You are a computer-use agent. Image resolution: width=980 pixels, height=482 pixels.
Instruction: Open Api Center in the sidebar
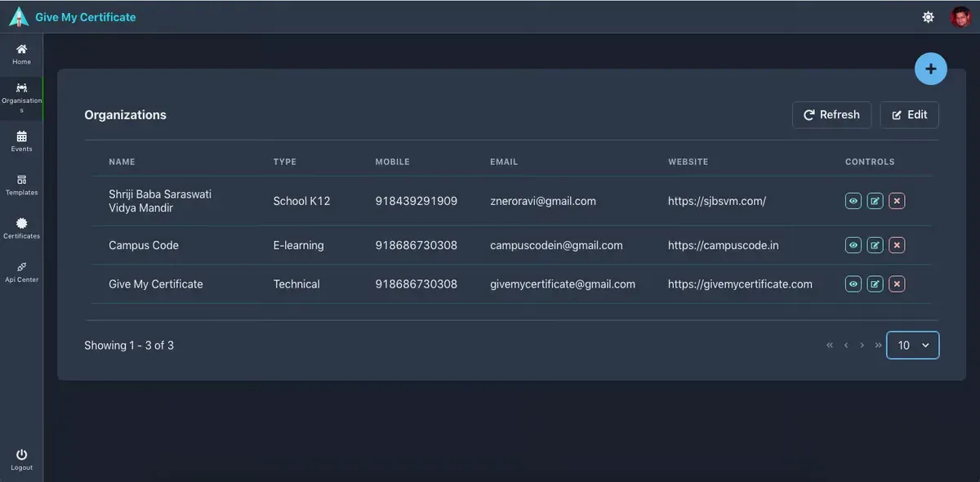(x=21, y=272)
